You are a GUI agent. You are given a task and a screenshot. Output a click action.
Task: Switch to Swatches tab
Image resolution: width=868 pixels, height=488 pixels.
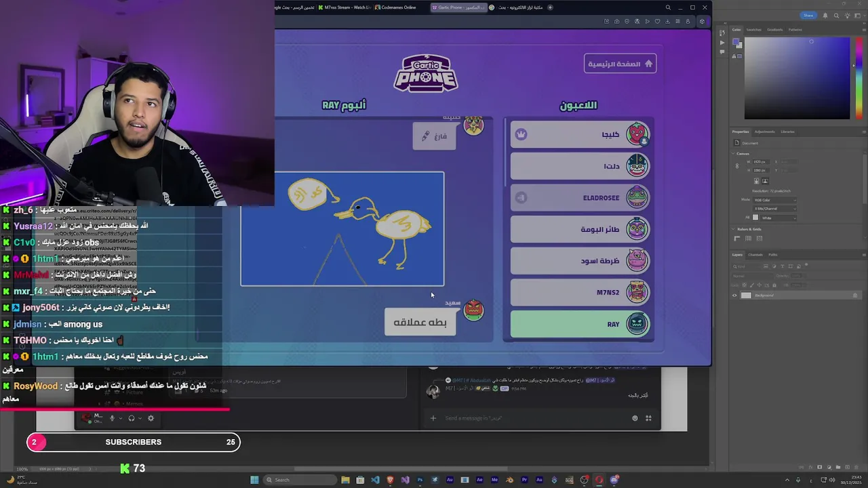pyautogui.click(x=754, y=30)
